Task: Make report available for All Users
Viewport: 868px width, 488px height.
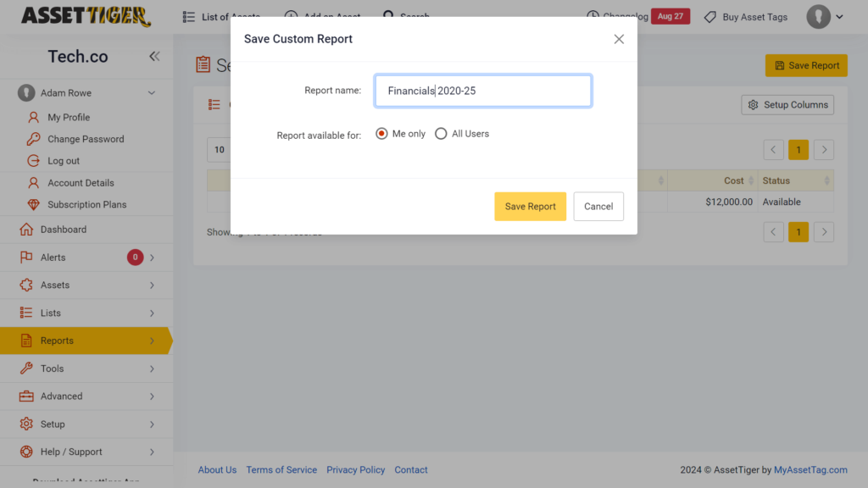Action: (441, 133)
